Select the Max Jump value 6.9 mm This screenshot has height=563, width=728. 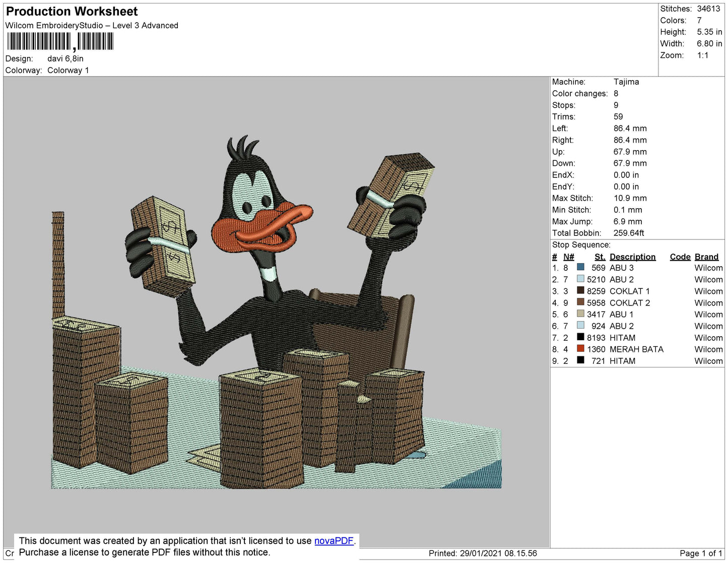point(628,221)
